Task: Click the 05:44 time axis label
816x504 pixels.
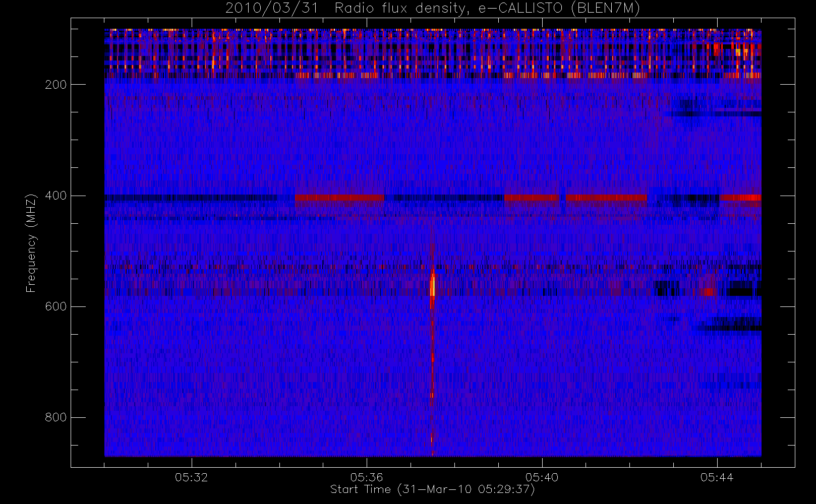Action: pos(717,477)
